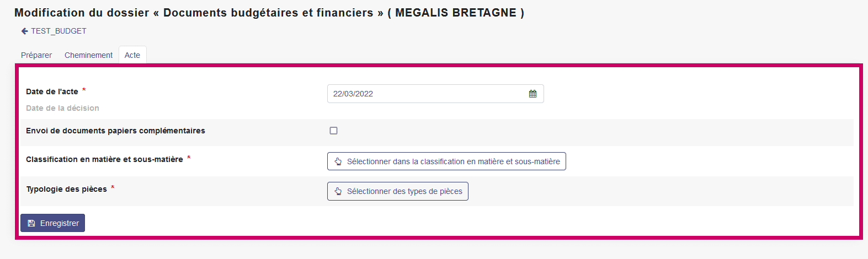Click Sélectionner des types de pièces button
The width and height of the screenshot is (868, 259).
pyautogui.click(x=398, y=191)
